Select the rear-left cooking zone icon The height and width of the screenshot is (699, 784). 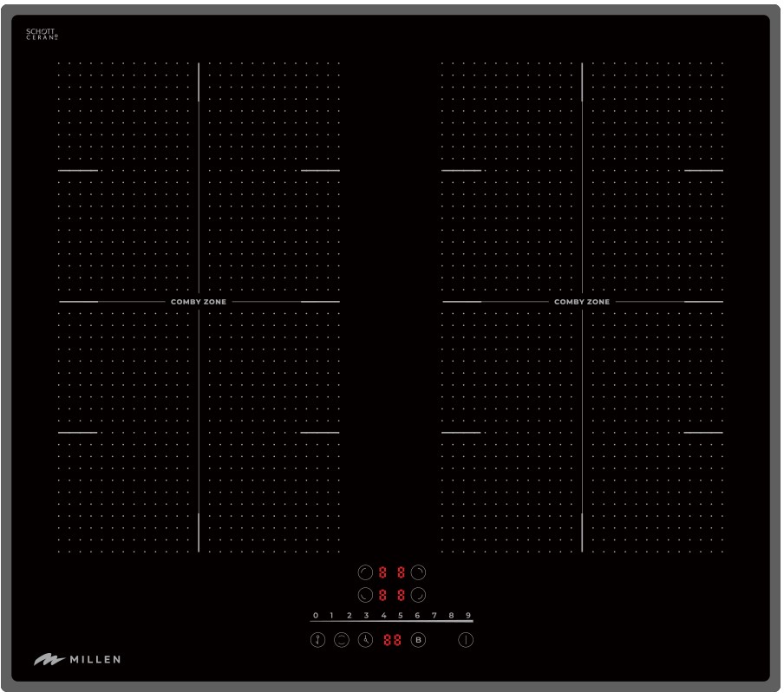364,572
